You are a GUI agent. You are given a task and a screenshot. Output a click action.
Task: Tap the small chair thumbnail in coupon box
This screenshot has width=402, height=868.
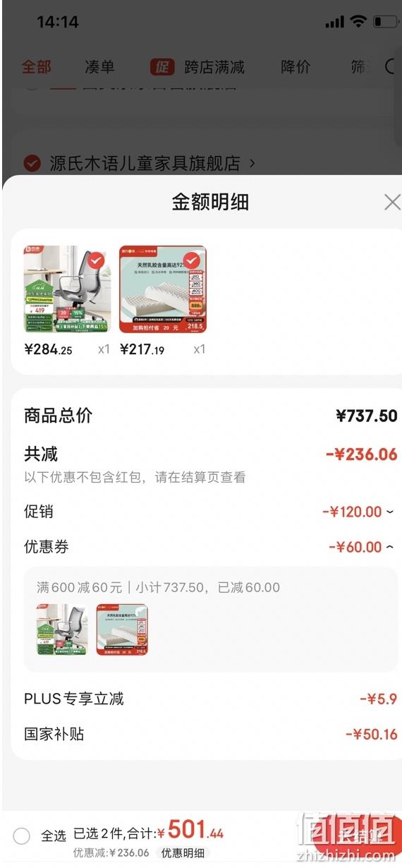click(x=63, y=629)
